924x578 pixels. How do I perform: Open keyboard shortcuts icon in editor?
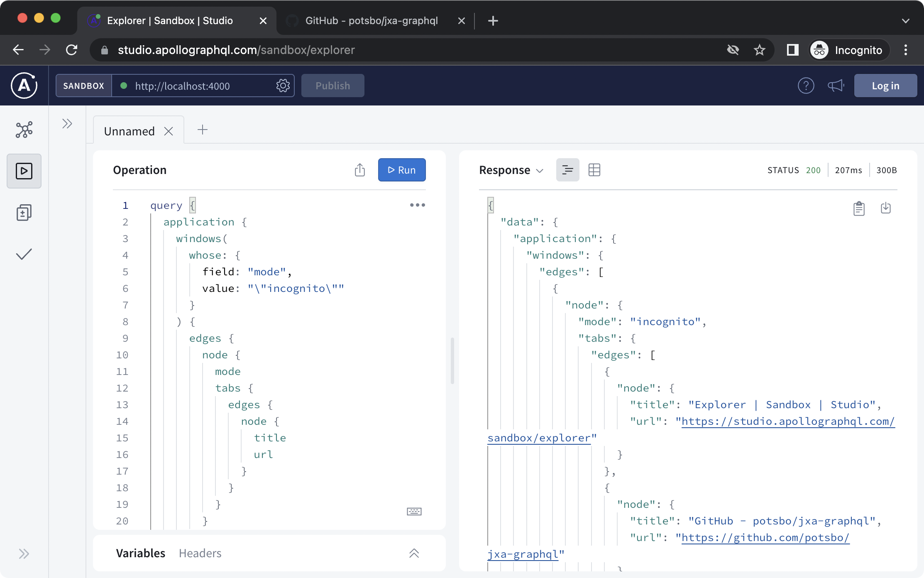click(414, 511)
